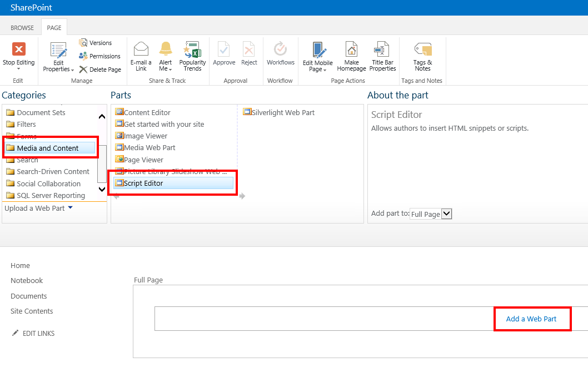Image resolution: width=588 pixels, height=377 pixels.
Task: Click the E-mail a Link icon
Action: [141, 49]
